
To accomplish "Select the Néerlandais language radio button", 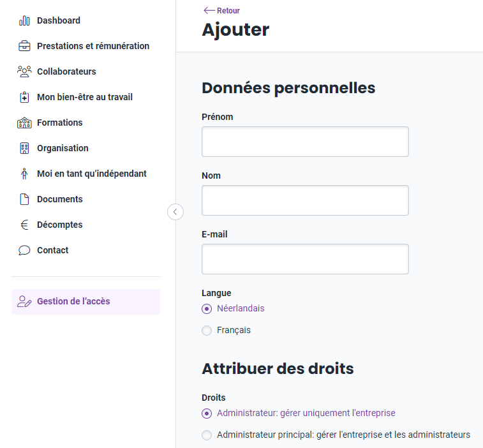I will coord(207,309).
